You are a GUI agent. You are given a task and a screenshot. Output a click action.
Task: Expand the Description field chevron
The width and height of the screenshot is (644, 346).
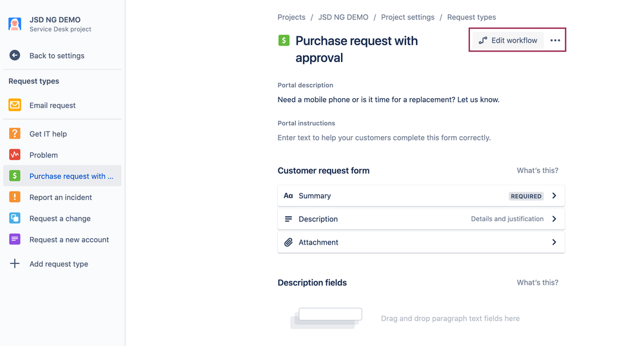coord(554,219)
